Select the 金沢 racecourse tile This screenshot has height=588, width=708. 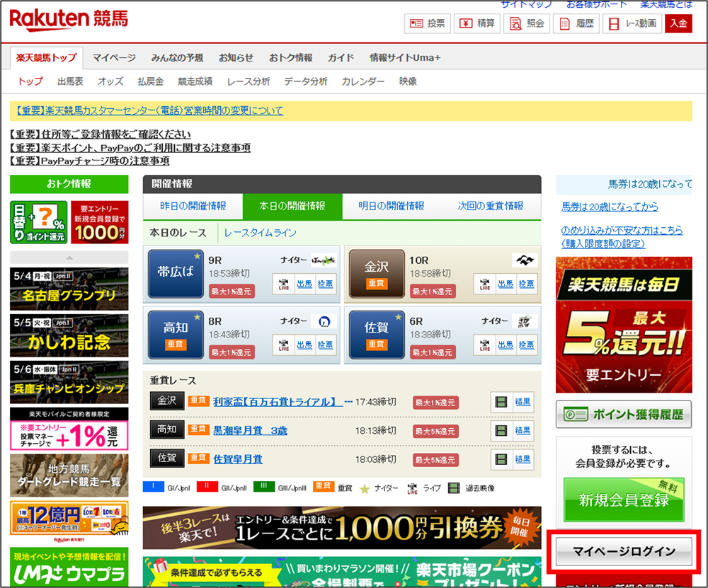coord(377,273)
